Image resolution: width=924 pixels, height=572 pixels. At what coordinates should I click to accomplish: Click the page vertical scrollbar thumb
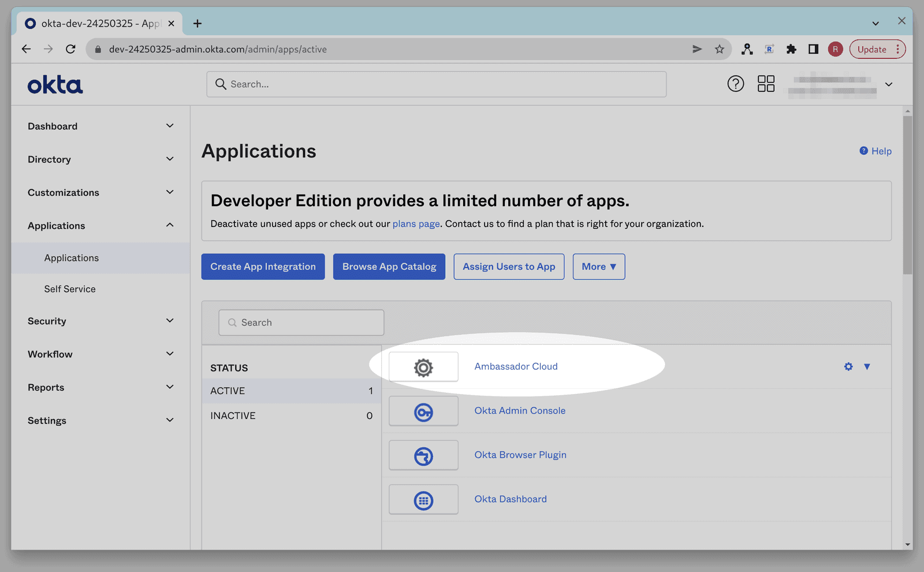click(x=908, y=195)
